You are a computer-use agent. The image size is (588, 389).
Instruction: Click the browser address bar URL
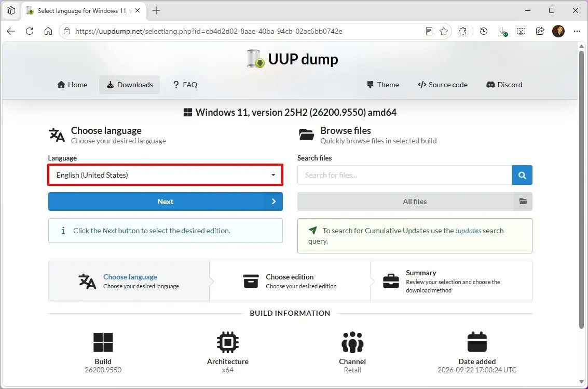tap(209, 31)
